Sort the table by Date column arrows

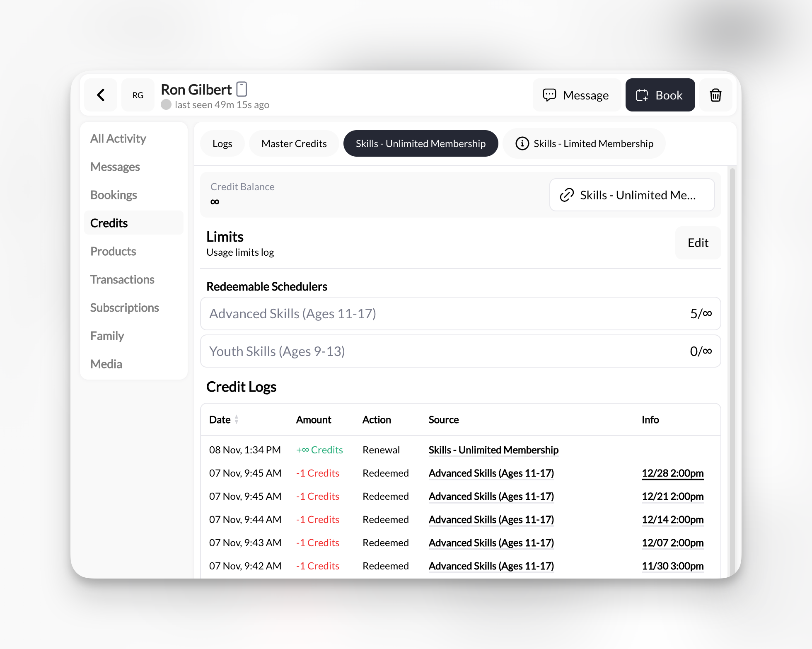tap(237, 419)
